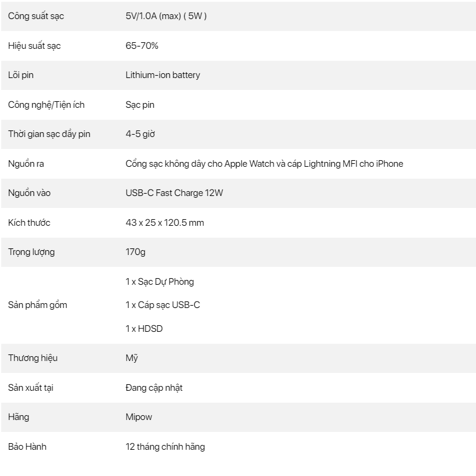Click the "Công suất sạc" row label
476x476 pixels.
tap(36, 16)
